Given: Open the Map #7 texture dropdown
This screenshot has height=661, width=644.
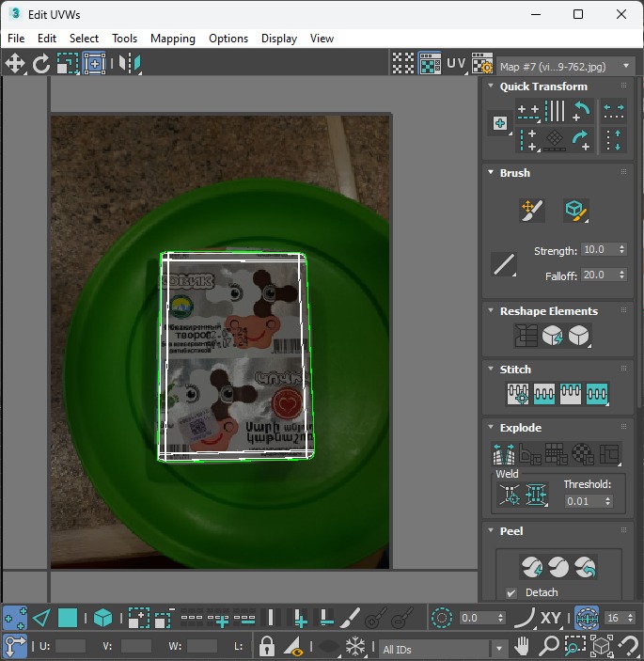Looking at the screenshot, I should pyautogui.click(x=566, y=67).
